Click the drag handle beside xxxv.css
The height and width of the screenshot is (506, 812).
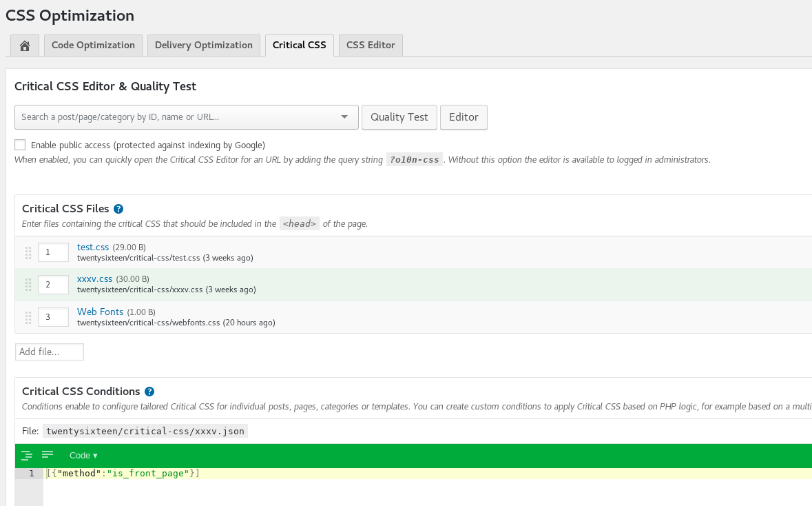pyautogui.click(x=28, y=284)
